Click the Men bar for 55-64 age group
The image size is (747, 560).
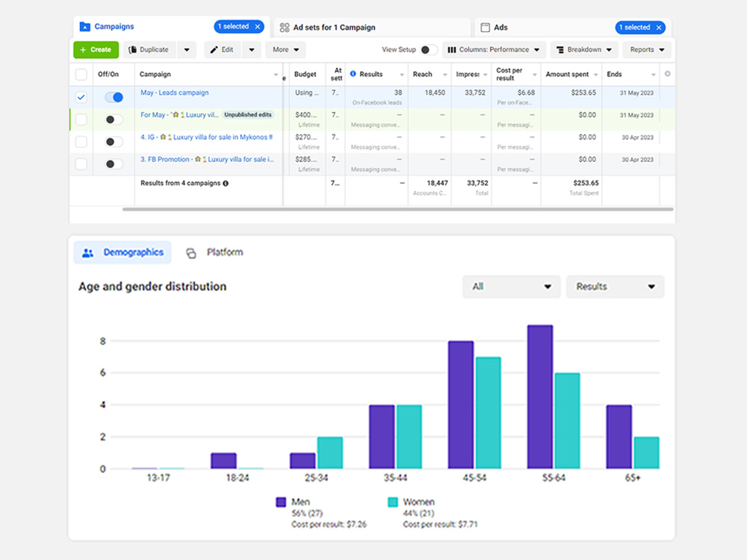click(540, 396)
